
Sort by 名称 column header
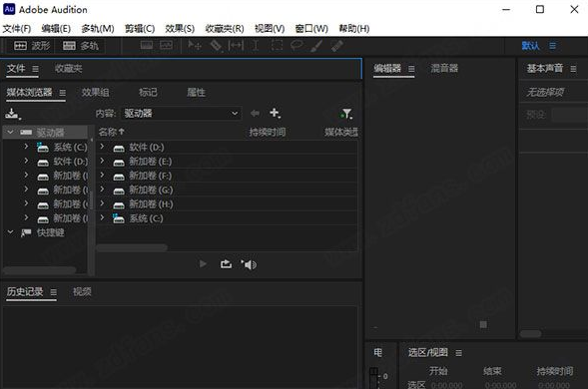[x=111, y=132]
